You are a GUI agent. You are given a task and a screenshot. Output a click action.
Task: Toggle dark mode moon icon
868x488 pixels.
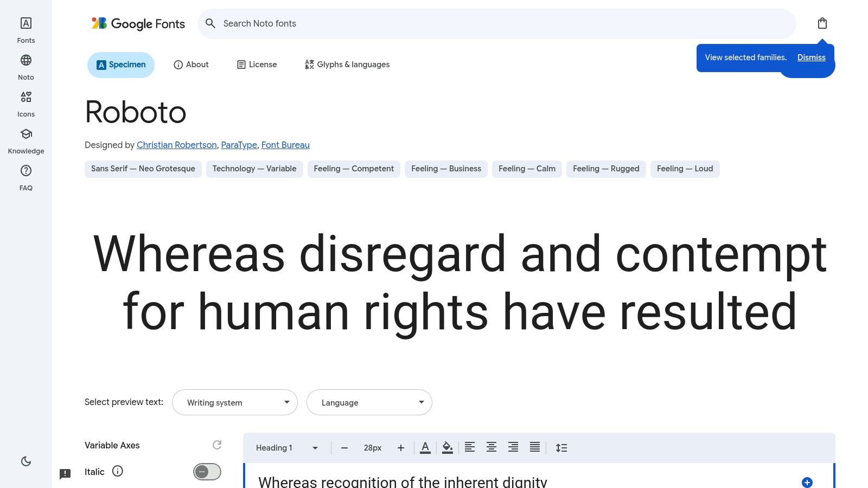26,461
